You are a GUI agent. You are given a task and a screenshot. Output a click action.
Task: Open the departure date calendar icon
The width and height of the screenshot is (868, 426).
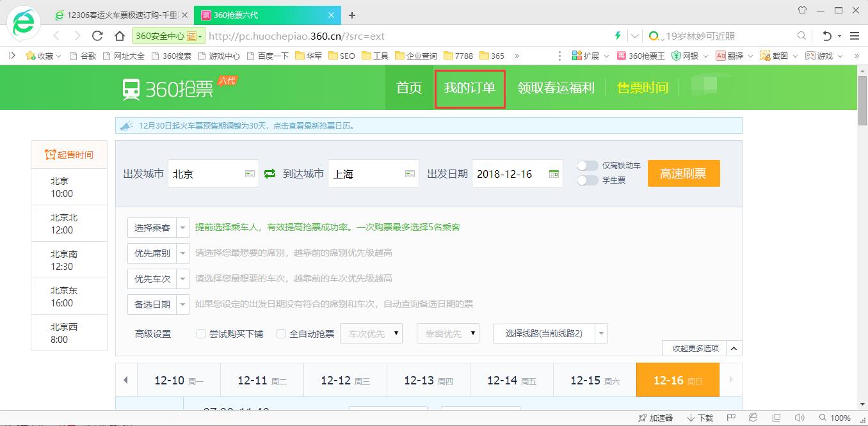tap(553, 173)
